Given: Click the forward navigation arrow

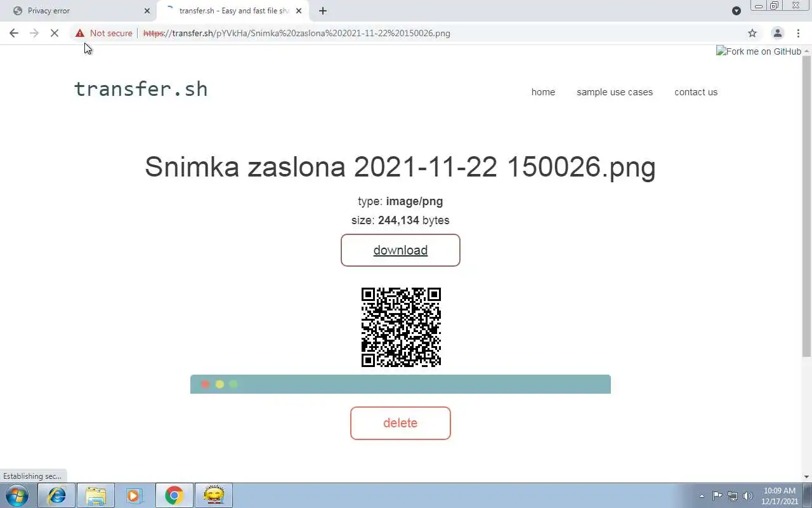Looking at the screenshot, I should (x=34, y=33).
